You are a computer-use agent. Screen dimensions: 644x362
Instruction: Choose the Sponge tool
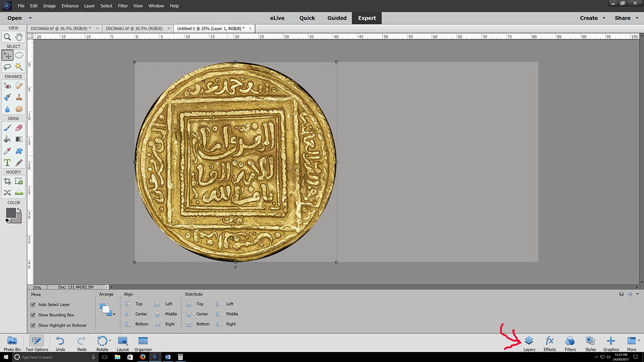(x=19, y=109)
